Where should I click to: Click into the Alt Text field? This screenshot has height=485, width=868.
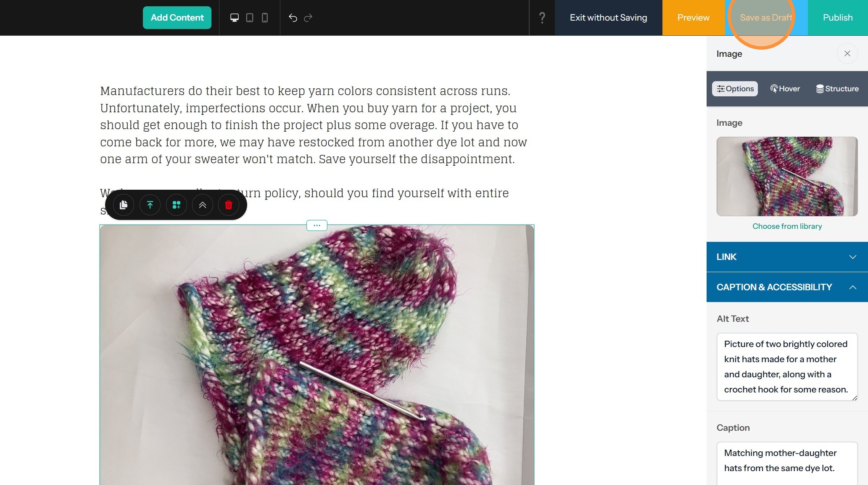coord(786,366)
